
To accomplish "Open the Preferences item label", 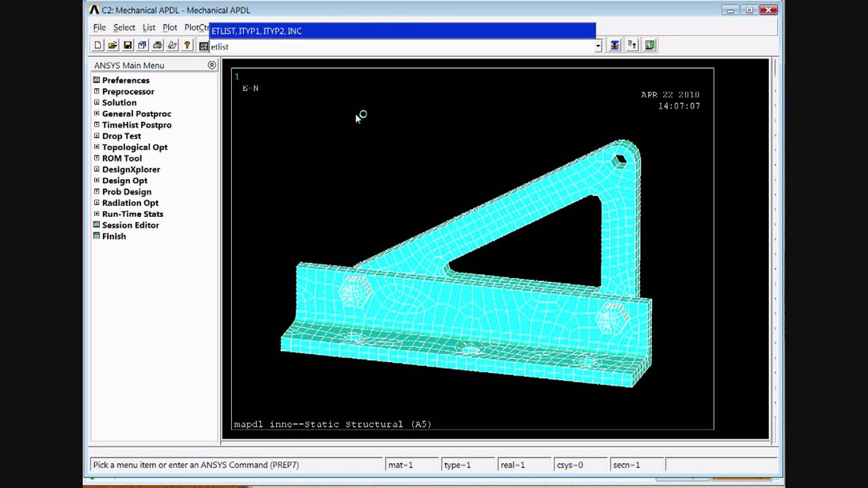I will tap(125, 80).
